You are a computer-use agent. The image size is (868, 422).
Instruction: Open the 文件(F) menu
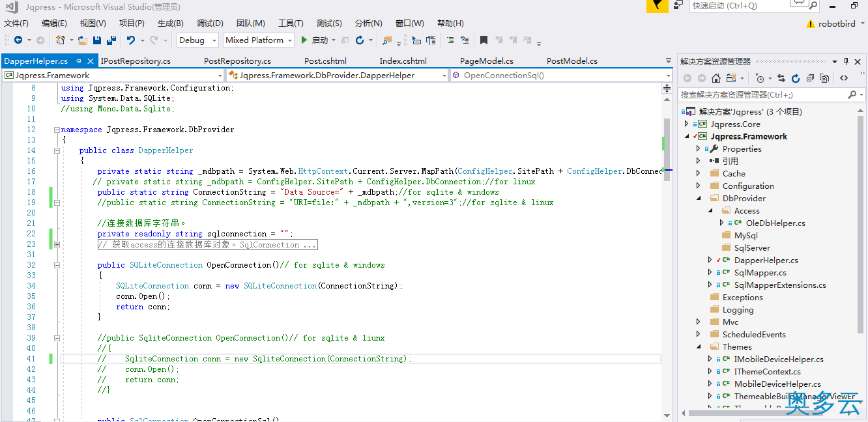(16, 23)
